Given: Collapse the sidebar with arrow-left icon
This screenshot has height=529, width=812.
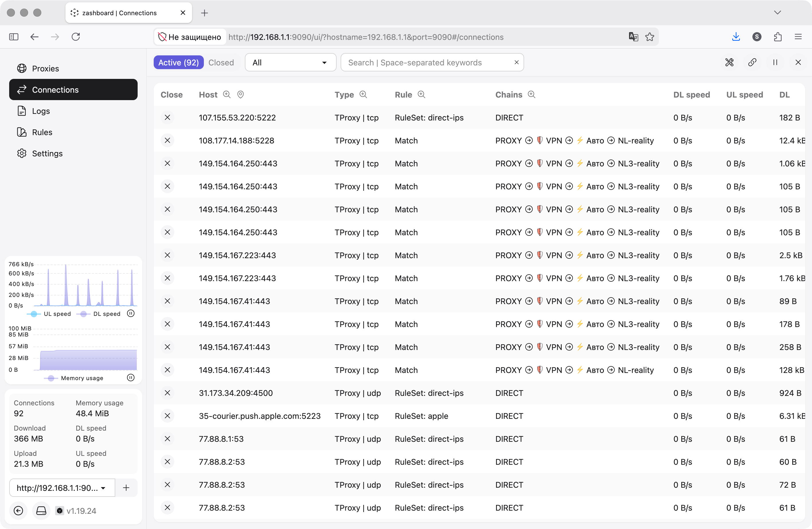Looking at the screenshot, I should (x=18, y=511).
